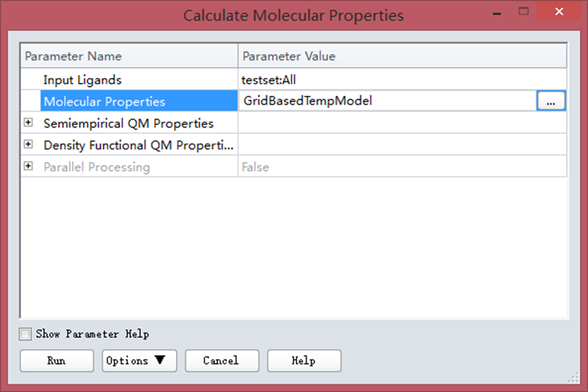Enable the Show Parameter Help checkbox
Image resolution: width=588 pixels, height=392 pixels.
point(25,334)
